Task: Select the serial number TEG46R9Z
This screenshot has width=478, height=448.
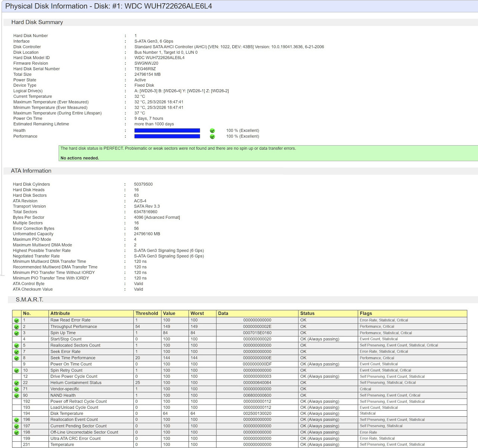Action: 145,69
